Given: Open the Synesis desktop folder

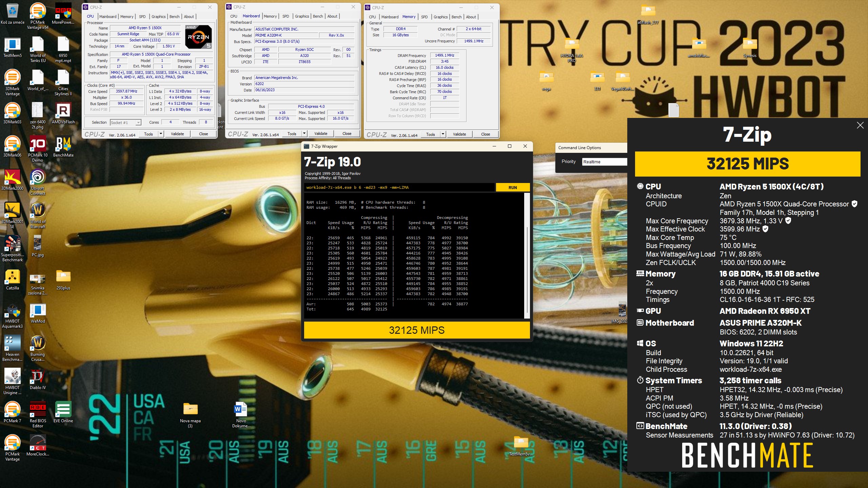Looking at the screenshot, I should 750,48.
